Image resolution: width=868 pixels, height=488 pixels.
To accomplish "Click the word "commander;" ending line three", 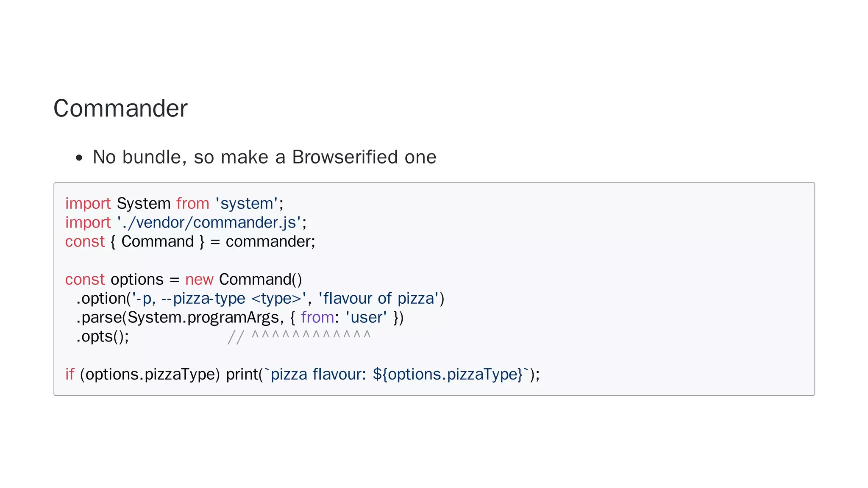I will [x=270, y=242].
